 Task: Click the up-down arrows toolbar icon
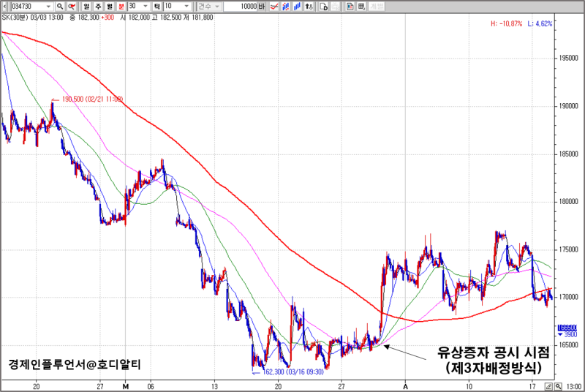click(x=309, y=7)
